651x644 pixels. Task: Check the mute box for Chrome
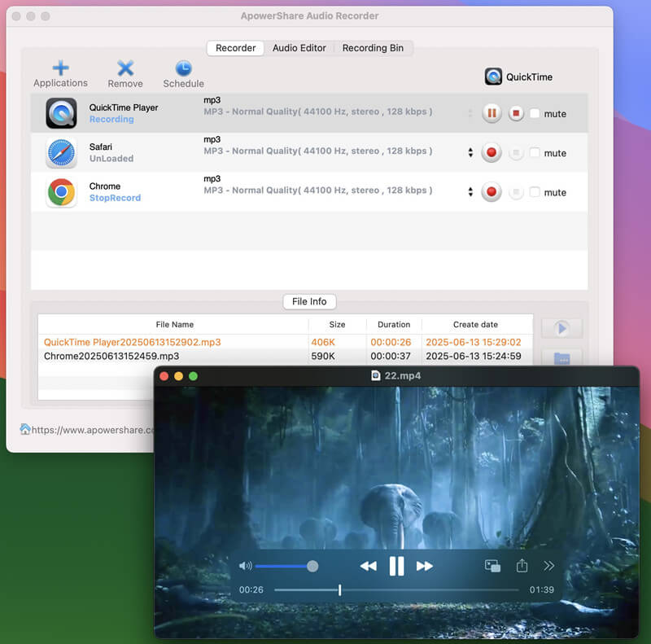pos(535,192)
